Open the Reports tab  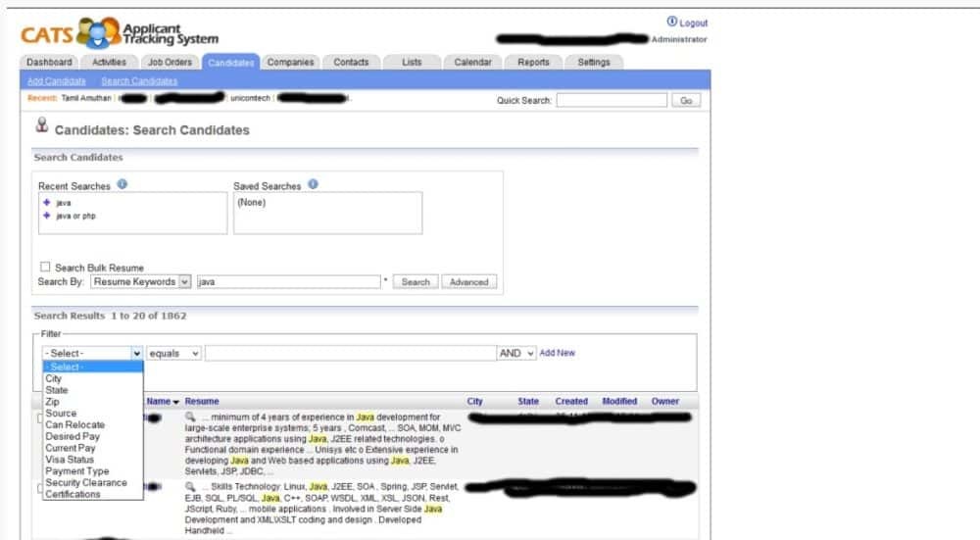click(533, 62)
